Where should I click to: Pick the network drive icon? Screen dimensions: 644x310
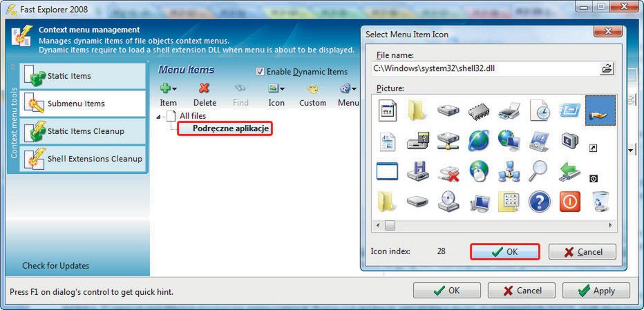(448, 141)
